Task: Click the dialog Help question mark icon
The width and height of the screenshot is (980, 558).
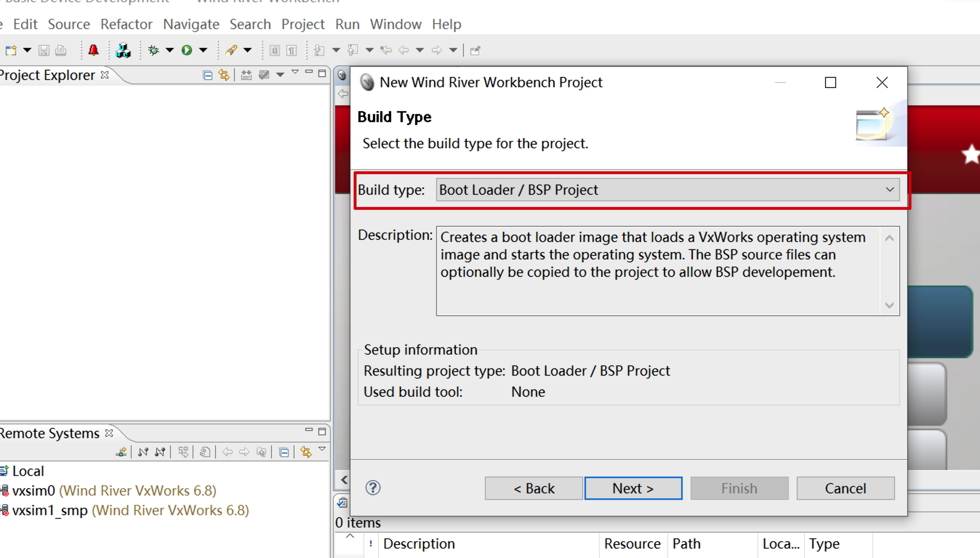Action: 373,488
